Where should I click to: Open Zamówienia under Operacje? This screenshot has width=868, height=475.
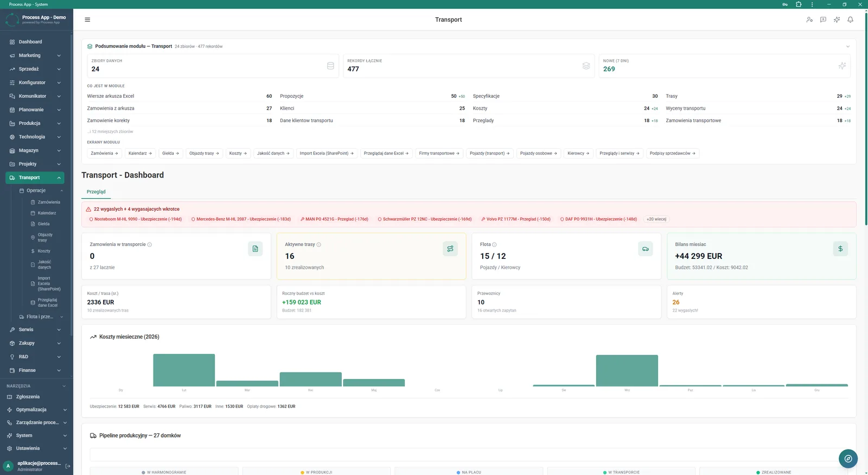coord(49,202)
